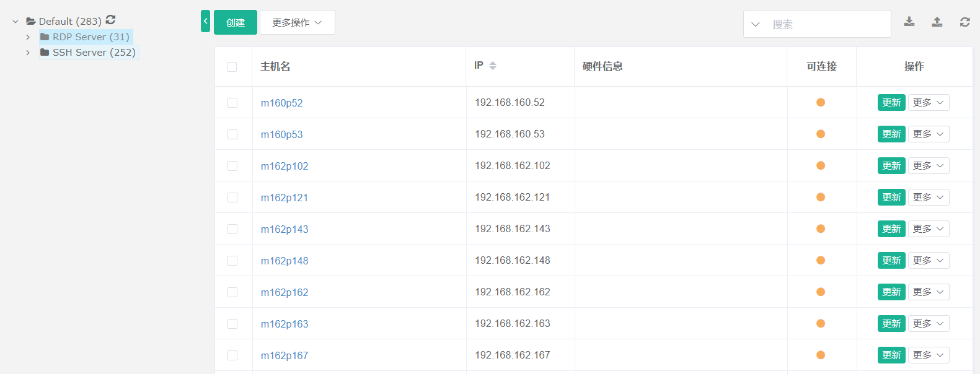Toggle the select-all header checkbox
The image size is (980, 374).
pyautogui.click(x=232, y=67)
